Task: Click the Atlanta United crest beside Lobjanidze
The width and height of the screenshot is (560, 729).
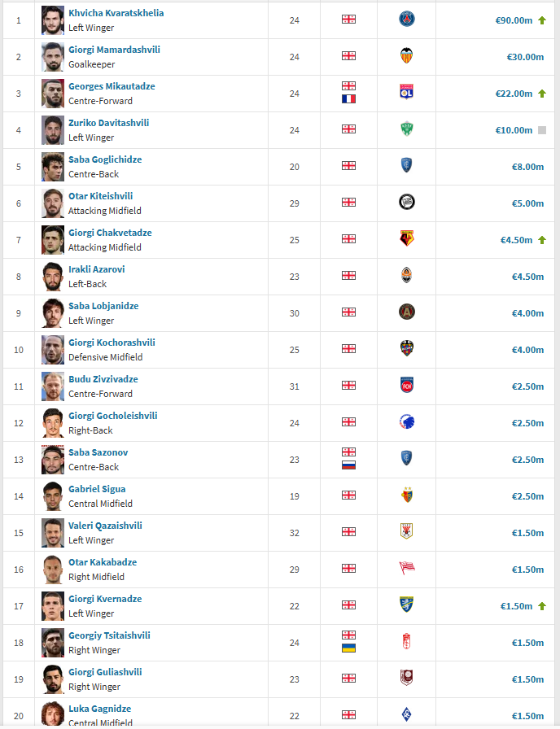Action: pos(406,312)
